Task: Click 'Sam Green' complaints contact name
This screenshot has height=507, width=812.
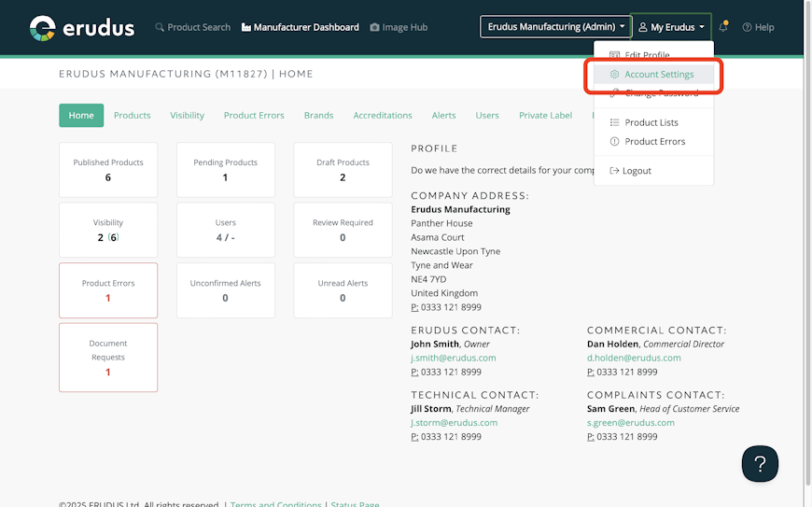Action: coord(610,409)
